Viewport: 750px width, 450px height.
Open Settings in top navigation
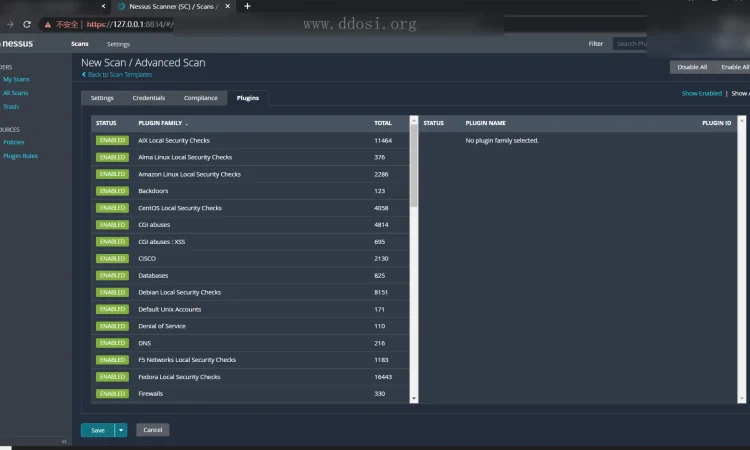(x=118, y=44)
